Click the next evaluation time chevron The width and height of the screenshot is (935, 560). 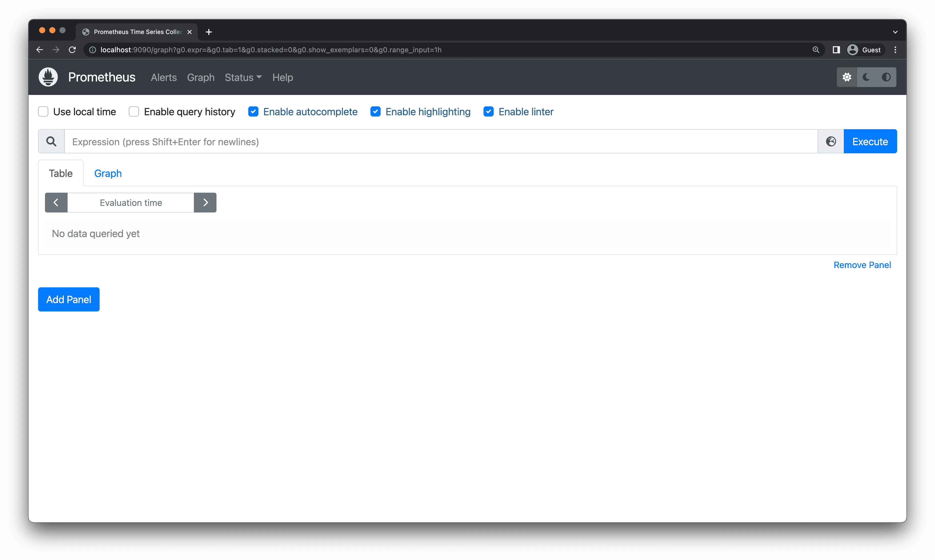pyautogui.click(x=205, y=202)
